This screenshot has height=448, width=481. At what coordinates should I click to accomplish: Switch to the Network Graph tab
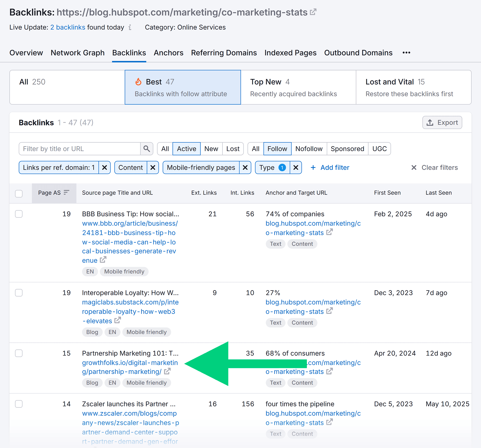pos(78,53)
